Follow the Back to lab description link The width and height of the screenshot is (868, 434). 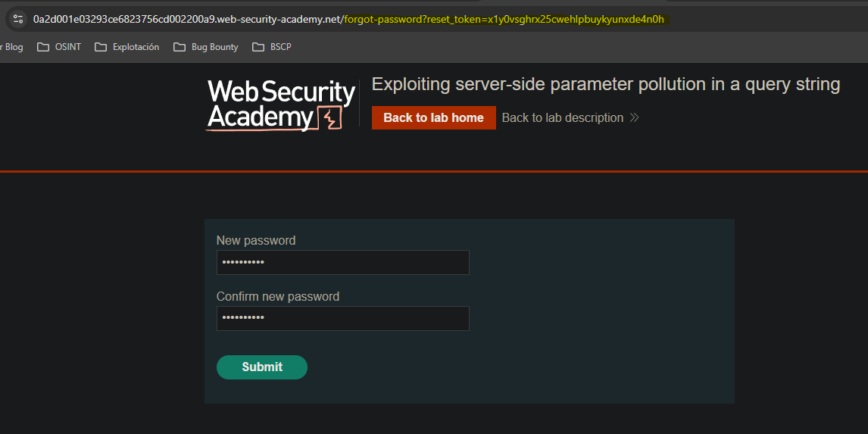click(x=562, y=118)
